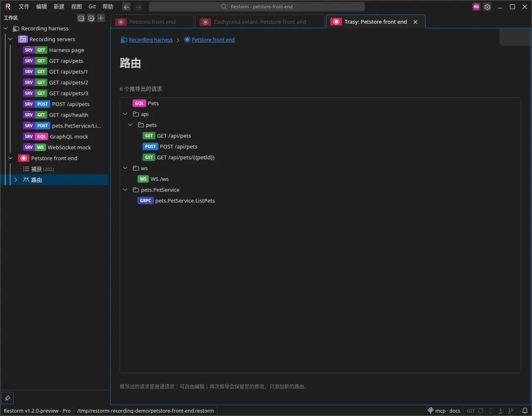Select GET /api/pets/1 server in sidebar
Image resolution: width=532 pixels, height=416 pixels.
[54, 72]
